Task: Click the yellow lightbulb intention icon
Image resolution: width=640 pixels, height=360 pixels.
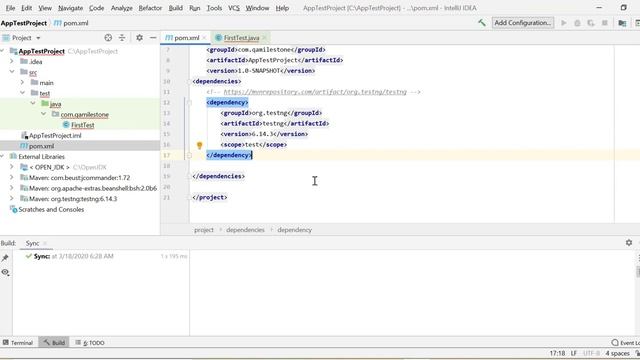Action: pos(199,145)
